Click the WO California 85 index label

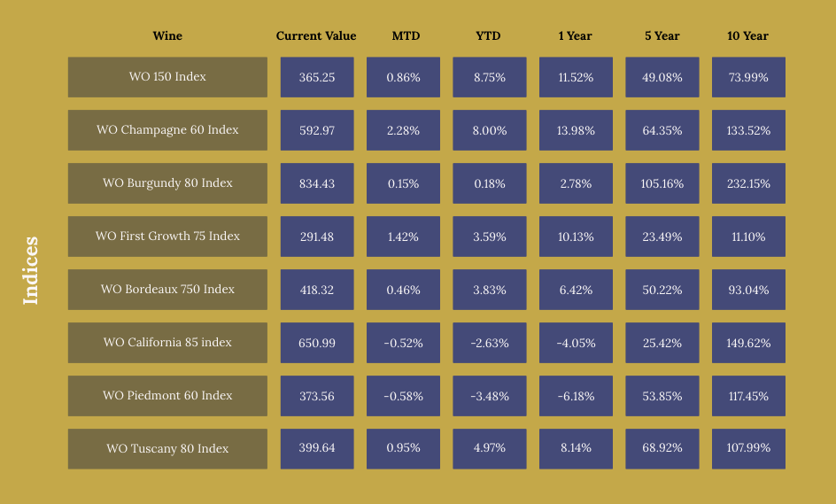(167, 343)
